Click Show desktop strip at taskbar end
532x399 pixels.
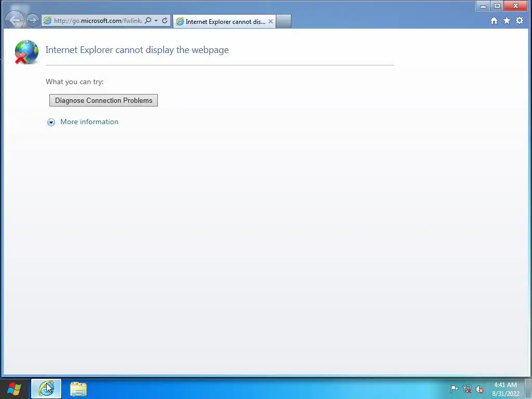528,389
